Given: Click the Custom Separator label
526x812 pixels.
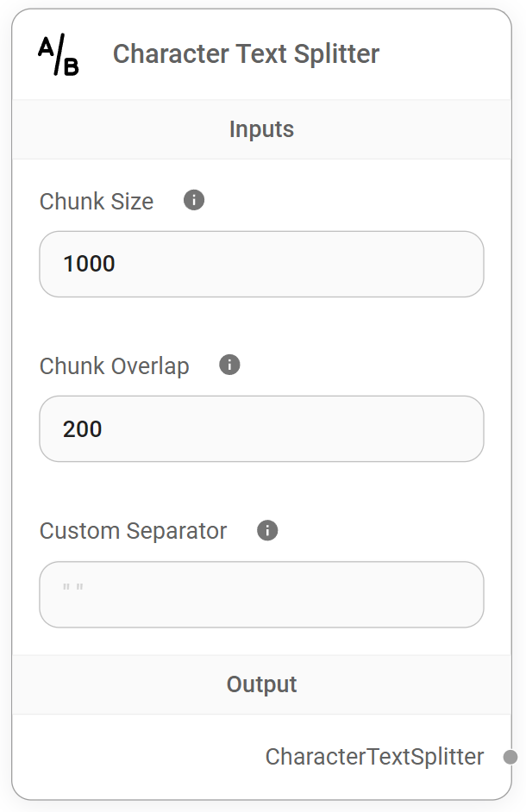Looking at the screenshot, I should coord(132,530).
